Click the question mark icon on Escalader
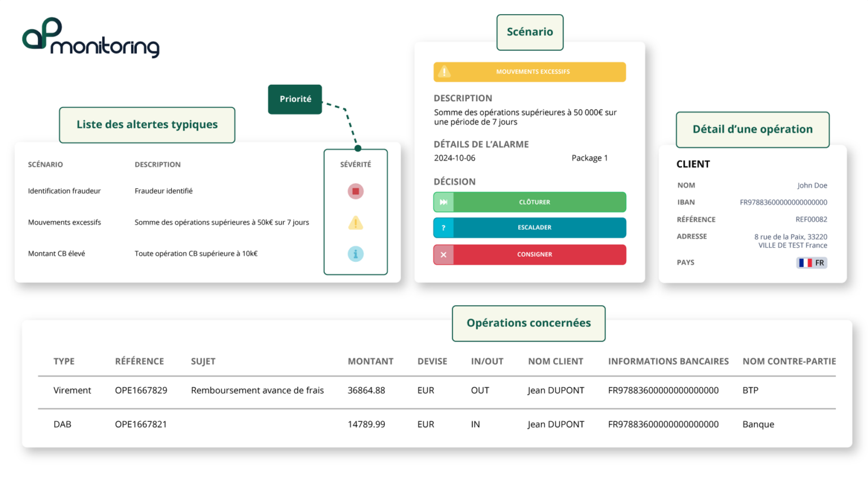The image size is (868, 480). click(x=444, y=227)
